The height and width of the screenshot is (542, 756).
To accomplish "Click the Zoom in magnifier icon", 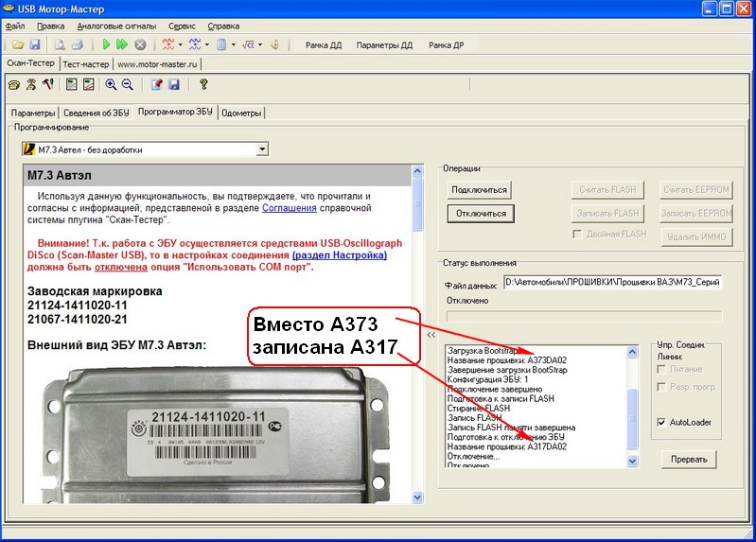I will pos(111,84).
